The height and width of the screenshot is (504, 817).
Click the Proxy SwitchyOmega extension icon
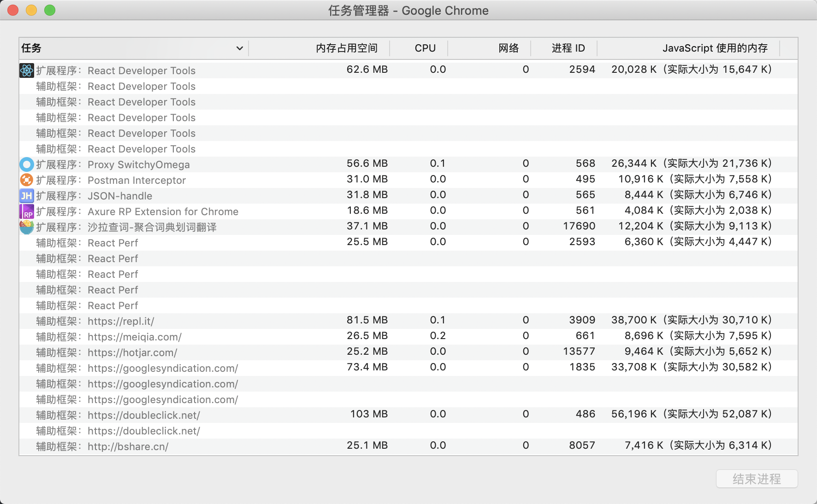pyautogui.click(x=27, y=164)
